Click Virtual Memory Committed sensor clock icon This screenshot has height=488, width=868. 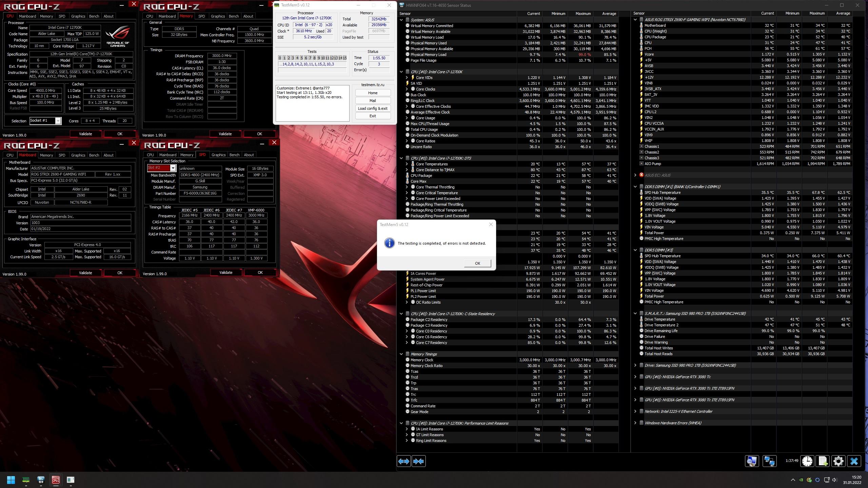(407, 26)
